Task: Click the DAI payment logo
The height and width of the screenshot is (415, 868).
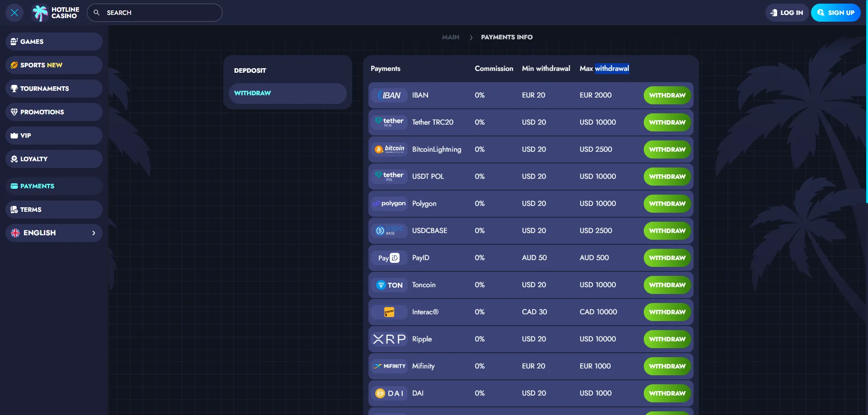Action: [389, 393]
